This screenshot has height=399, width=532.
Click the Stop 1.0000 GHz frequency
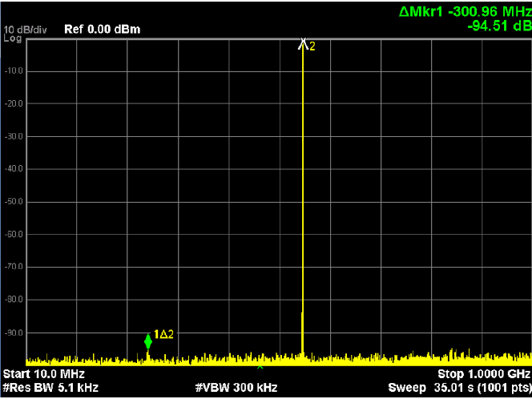coord(484,374)
